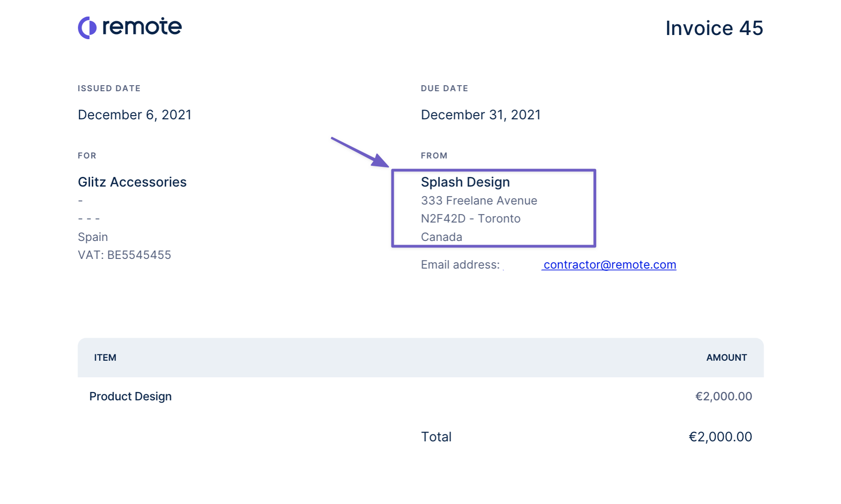Click the Email address: label
The height and width of the screenshot is (504, 841).
click(x=460, y=264)
